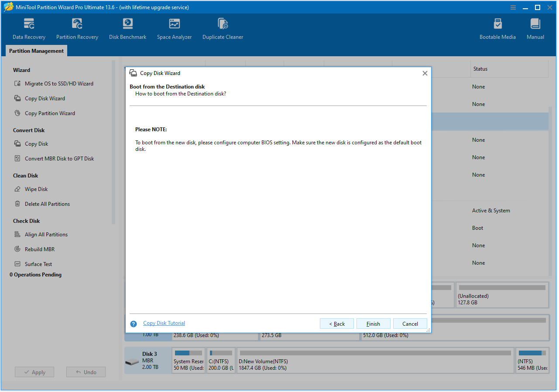Click the Active & System status cell
The image size is (559, 392).
[x=491, y=211]
